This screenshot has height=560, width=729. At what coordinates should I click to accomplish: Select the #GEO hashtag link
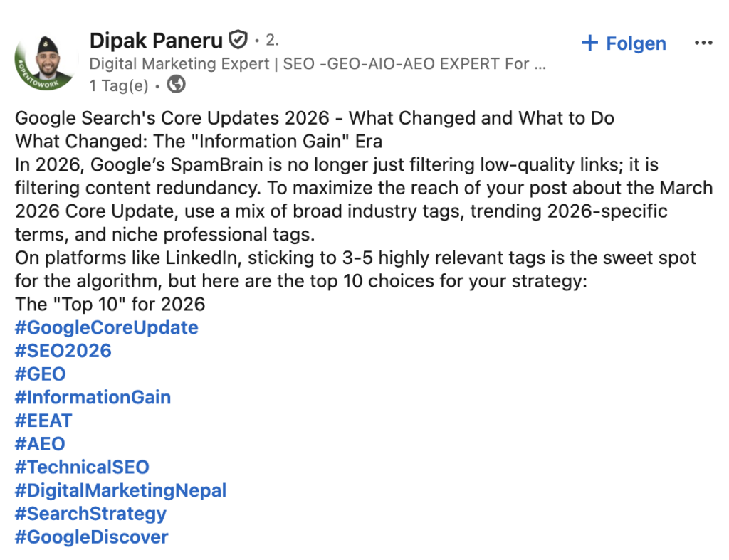click(41, 374)
